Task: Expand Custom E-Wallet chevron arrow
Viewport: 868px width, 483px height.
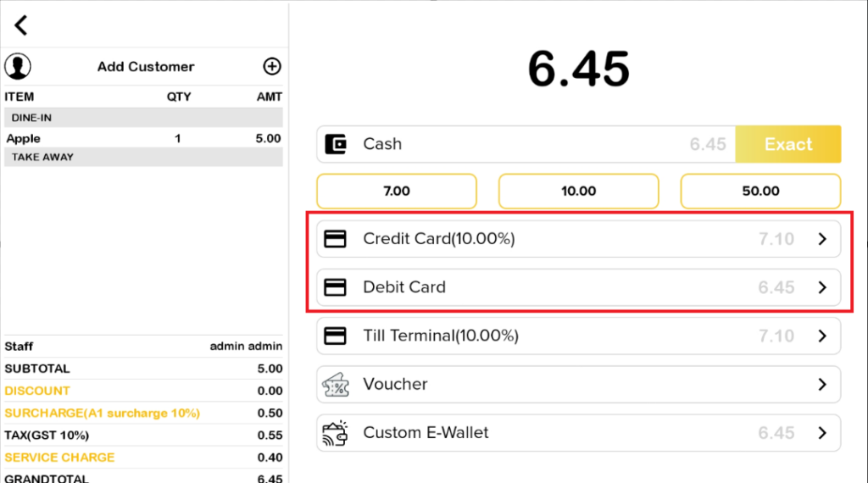Action: tap(821, 433)
